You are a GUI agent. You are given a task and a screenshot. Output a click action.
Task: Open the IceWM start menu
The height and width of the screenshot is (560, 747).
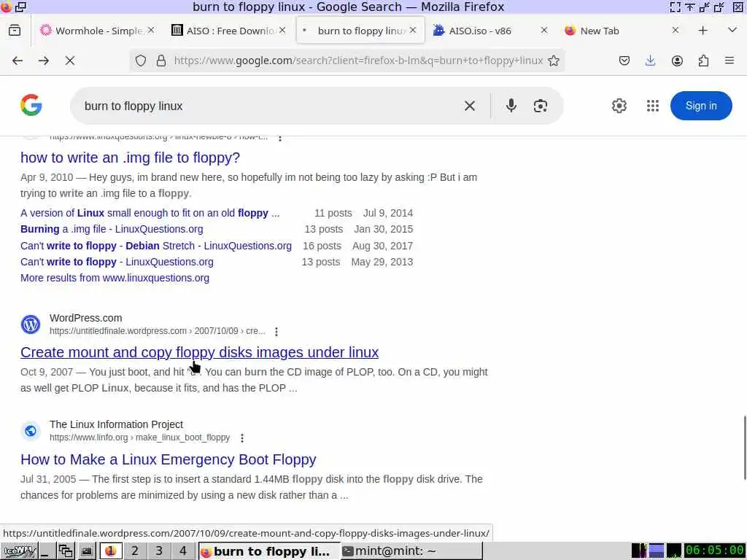[x=19, y=551]
